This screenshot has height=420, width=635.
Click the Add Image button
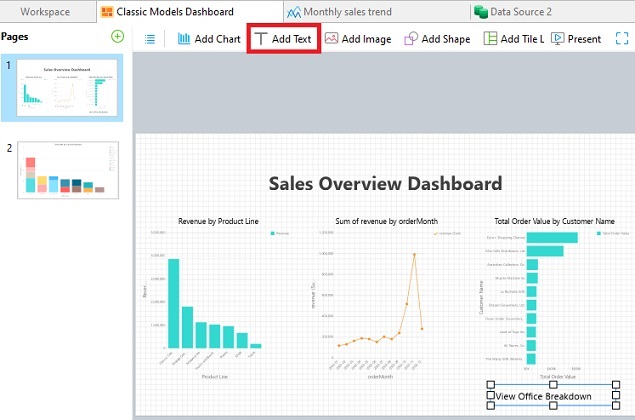pos(358,39)
